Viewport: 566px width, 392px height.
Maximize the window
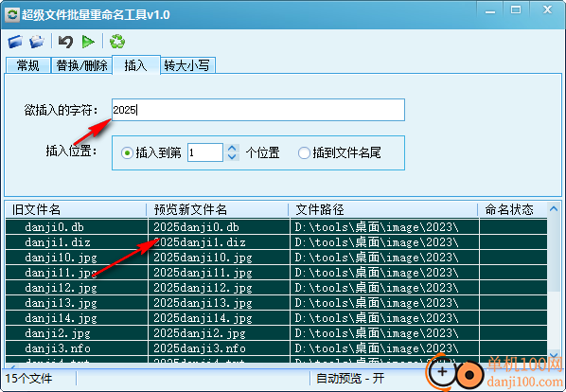coord(516,10)
